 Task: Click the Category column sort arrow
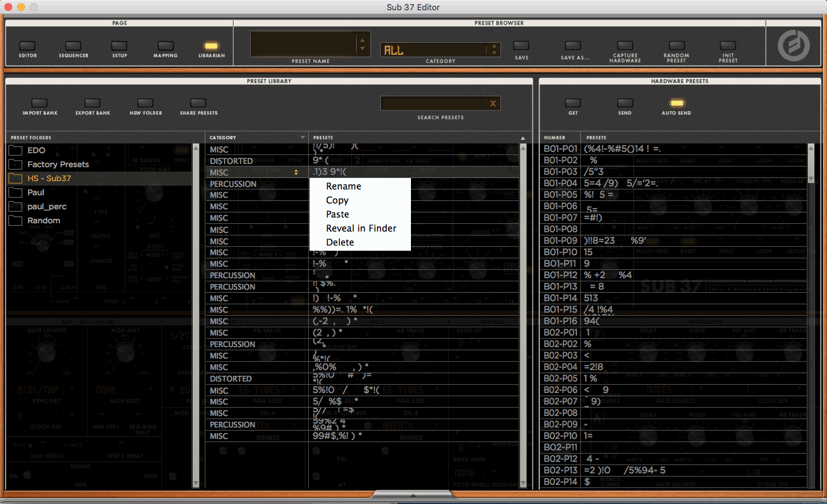tap(302, 138)
